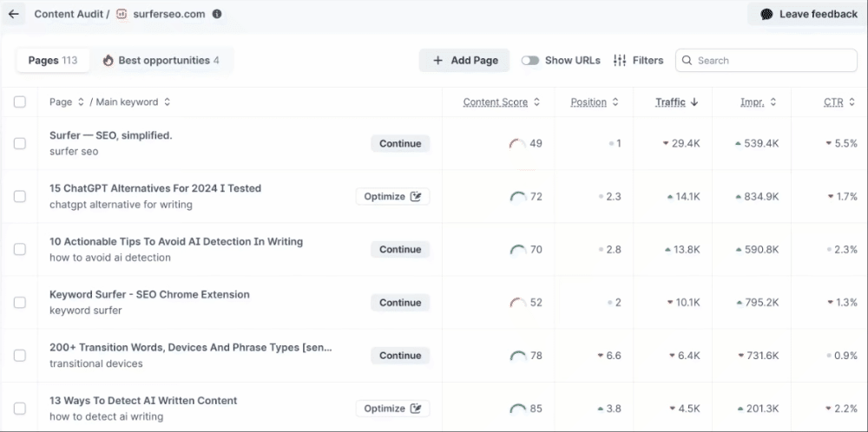Screen dimensions: 868x432
Task: Click the Filters sliders icon
Action: click(620, 61)
